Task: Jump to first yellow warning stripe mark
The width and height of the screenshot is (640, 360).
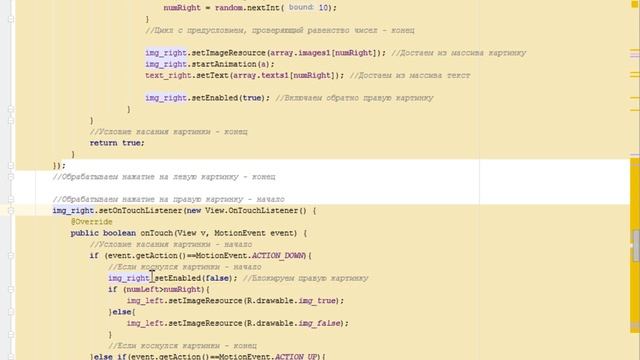Action: 634,51
